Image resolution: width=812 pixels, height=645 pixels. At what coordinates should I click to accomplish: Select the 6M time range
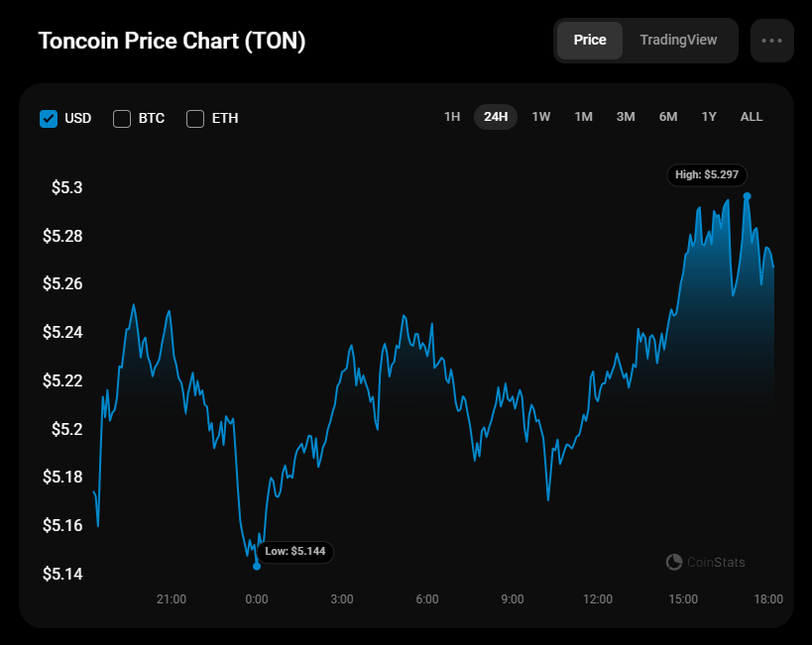click(x=668, y=117)
